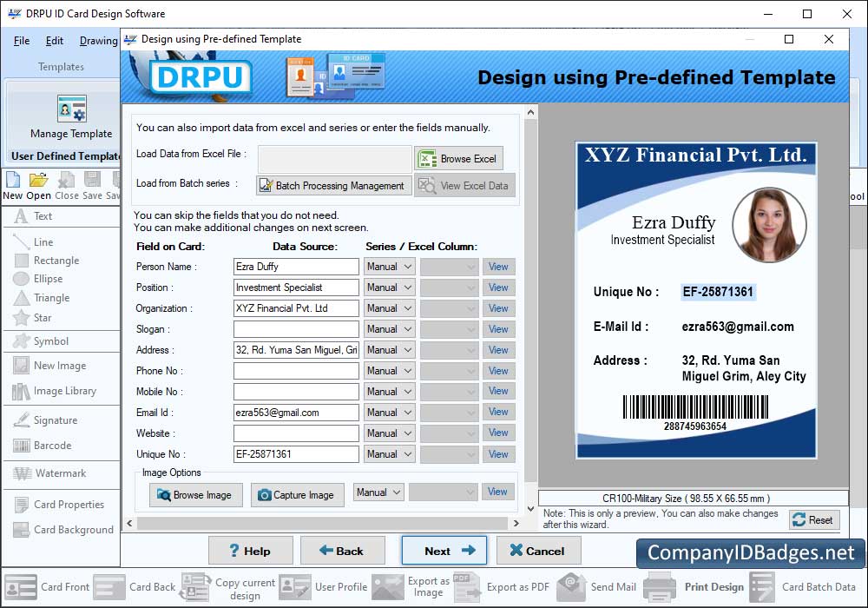Click the ID card photo thumbnail
This screenshot has height=608, width=868.
coord(768,224)
